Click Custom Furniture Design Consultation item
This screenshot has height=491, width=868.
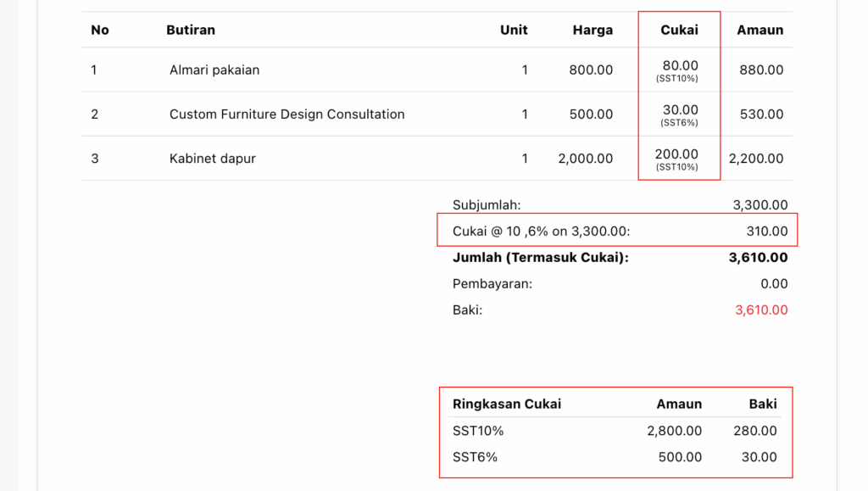click(287, 114)
